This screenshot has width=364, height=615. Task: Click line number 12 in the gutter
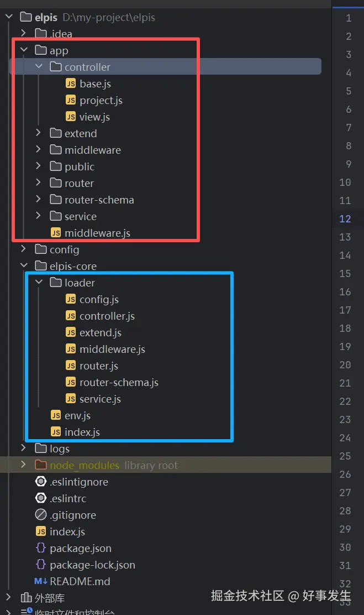(x=345, y=218)
